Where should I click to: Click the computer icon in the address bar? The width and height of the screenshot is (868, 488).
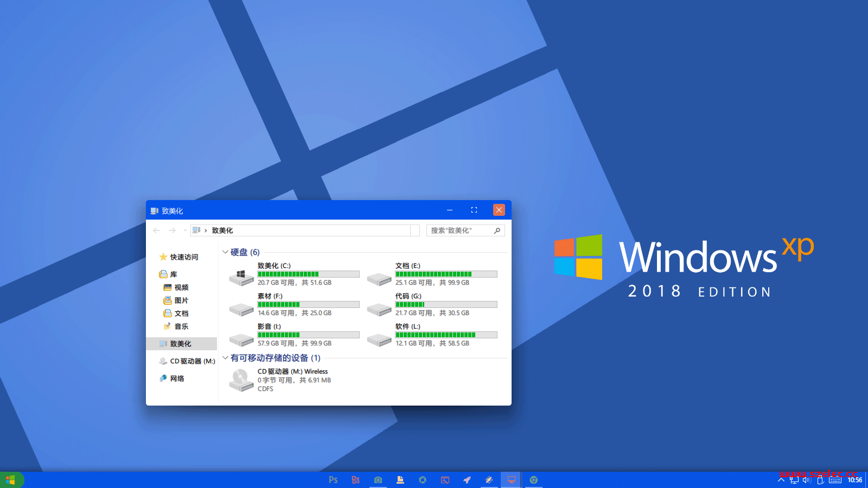(x=196, y=230)
